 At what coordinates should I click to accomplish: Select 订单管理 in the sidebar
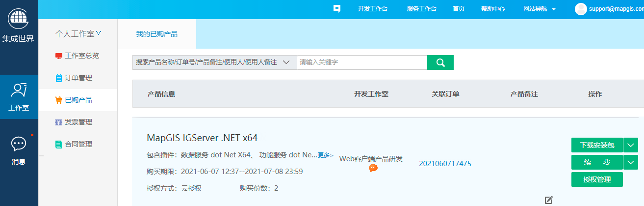(78, 78)
